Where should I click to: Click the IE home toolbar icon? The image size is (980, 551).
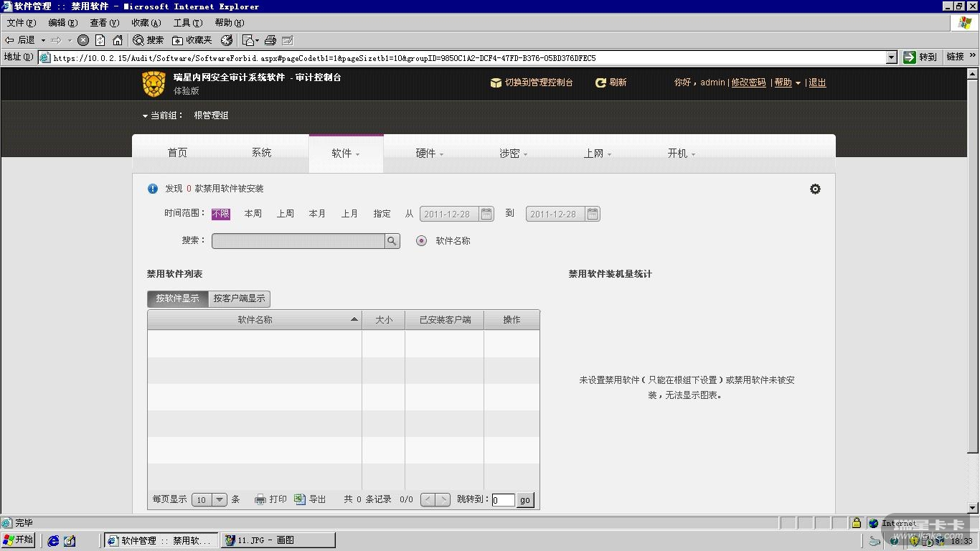pos(118,40)
